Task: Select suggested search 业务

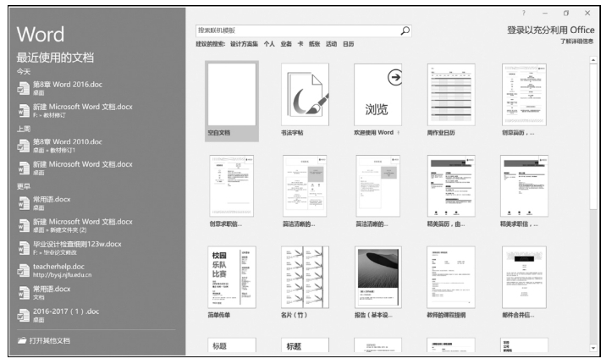Action: 286,44
